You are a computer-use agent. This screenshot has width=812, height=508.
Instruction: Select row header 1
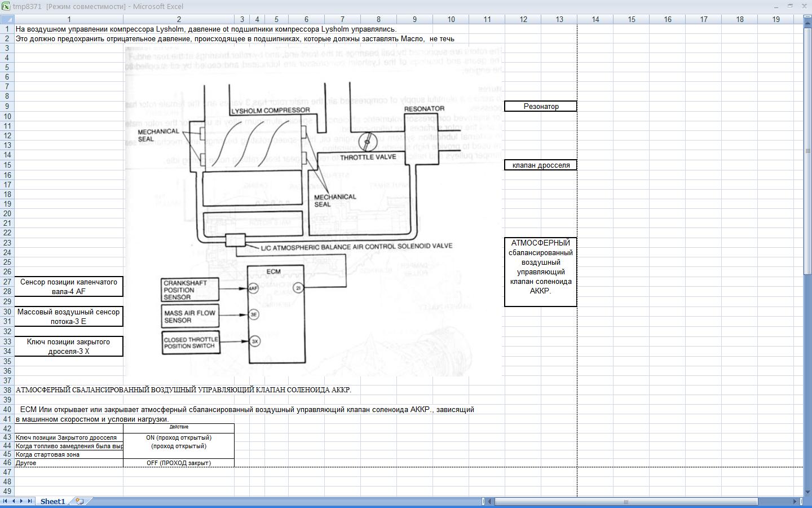(7, 29)
